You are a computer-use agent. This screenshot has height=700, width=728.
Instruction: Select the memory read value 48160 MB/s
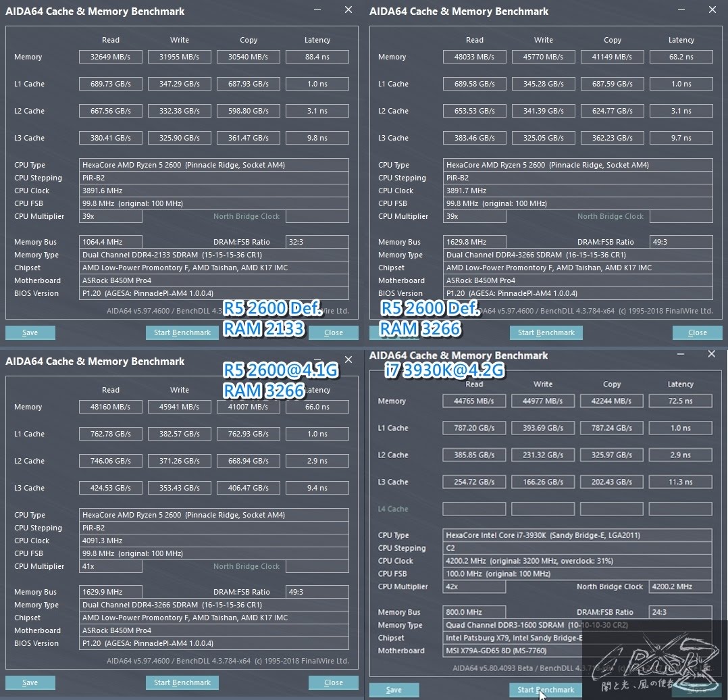point(111,407)
